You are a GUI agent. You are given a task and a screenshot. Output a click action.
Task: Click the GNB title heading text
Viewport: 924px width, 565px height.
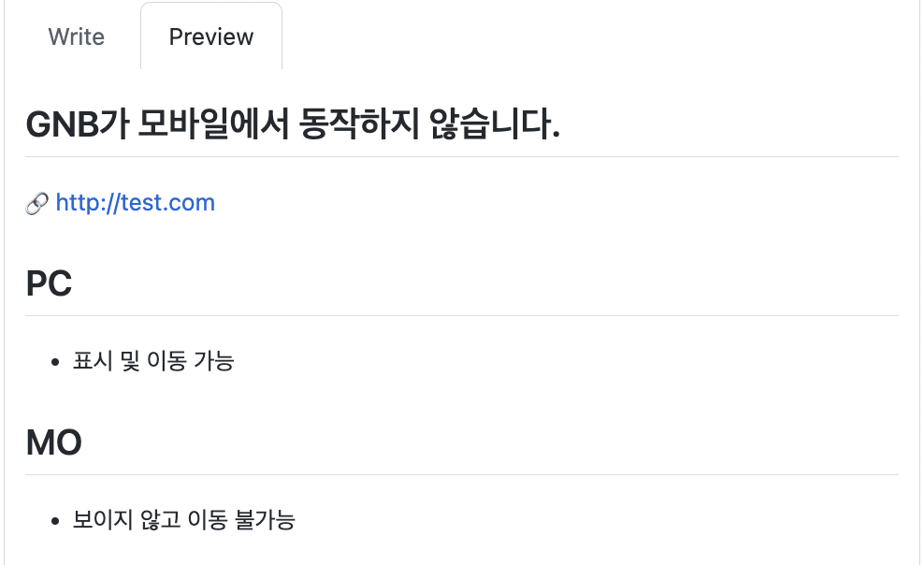tap(293, 123)
